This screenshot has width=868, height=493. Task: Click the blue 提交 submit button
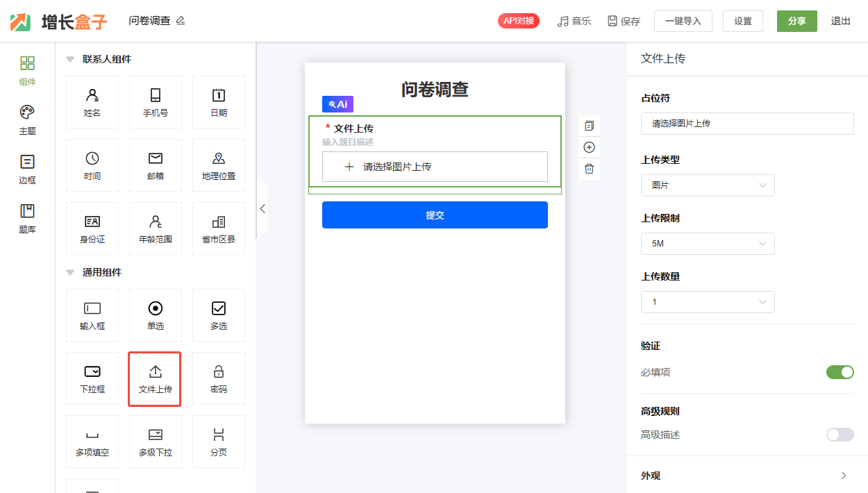click(435, 215)
